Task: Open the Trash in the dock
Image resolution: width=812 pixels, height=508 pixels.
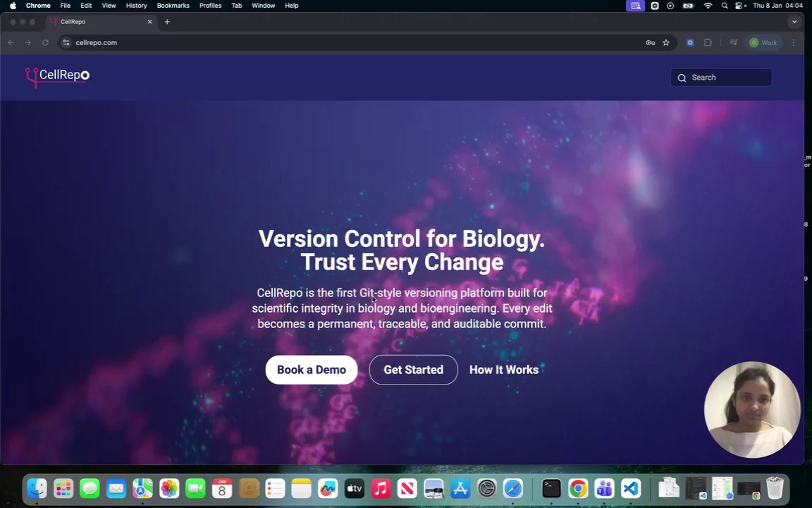Action: coord(775,488)
